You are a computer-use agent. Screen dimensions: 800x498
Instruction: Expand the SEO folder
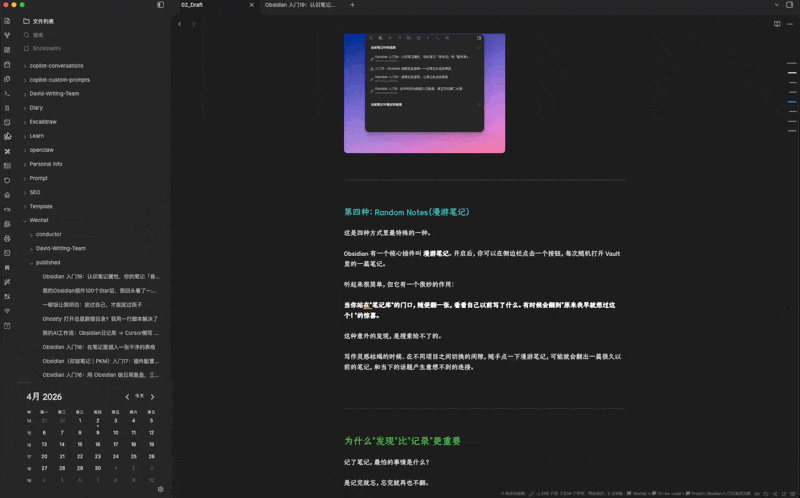coord(35,192)
